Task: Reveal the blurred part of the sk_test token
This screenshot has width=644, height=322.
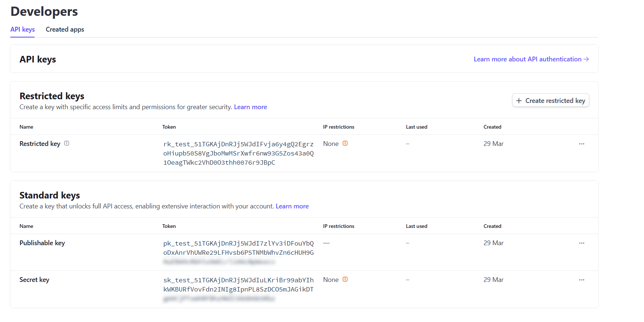Action: (219, 299)
